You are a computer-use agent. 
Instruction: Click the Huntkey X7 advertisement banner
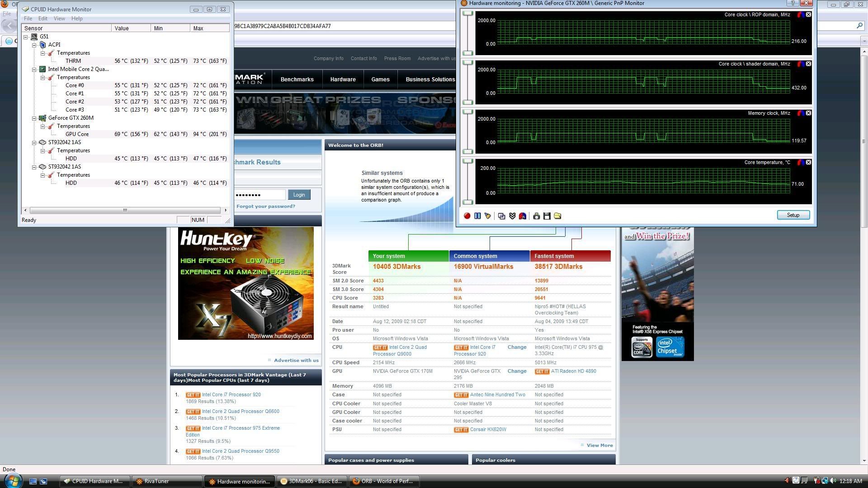245,283
